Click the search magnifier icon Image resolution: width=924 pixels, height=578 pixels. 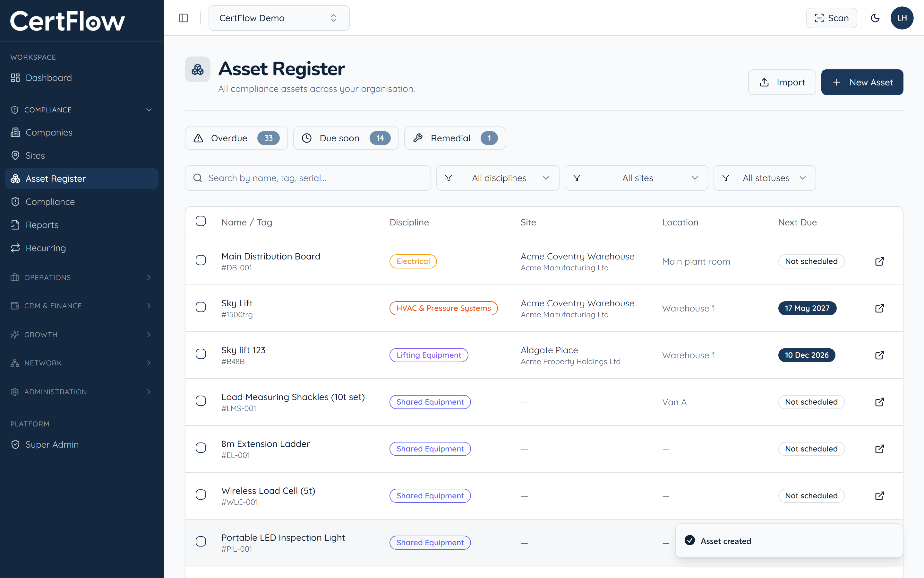(197, 178)
